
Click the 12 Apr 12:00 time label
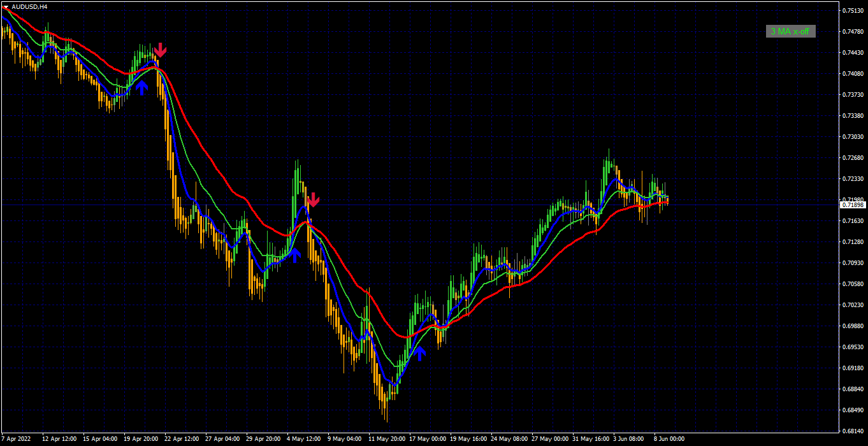pos(59,439)
